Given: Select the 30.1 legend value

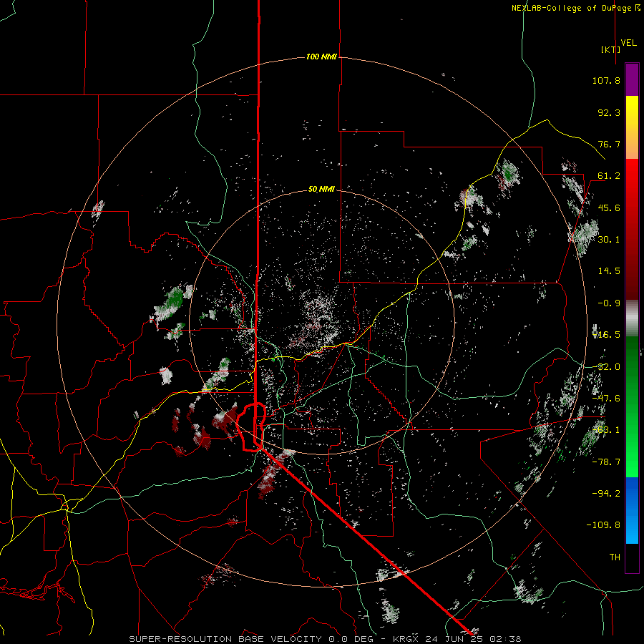Looking at the screenshot, I should tap(609, 240).
